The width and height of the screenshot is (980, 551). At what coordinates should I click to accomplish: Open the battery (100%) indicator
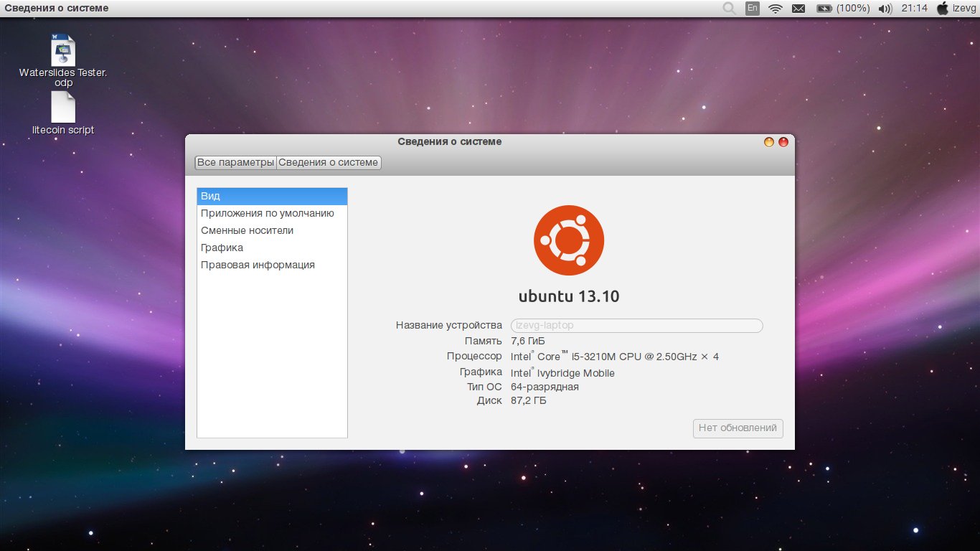(x=842, y=9)
